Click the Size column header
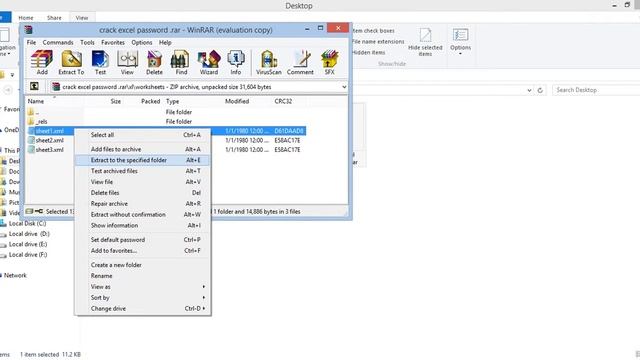640x360 pixels. [x=116, y=101]
